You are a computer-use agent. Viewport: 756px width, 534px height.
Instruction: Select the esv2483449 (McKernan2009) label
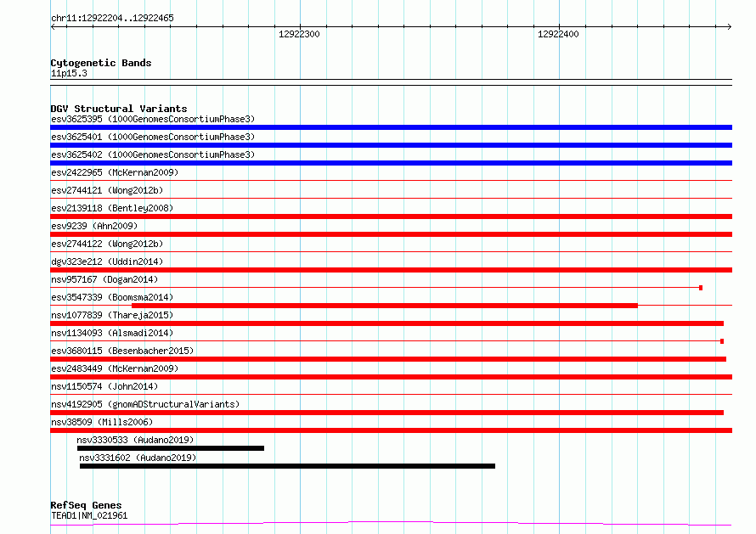tap(115, 368)
